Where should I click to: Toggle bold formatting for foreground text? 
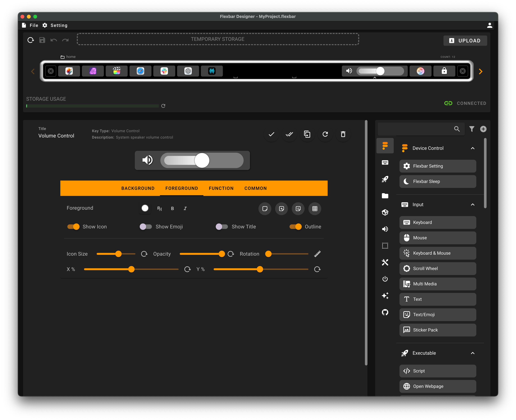click(172, 208)
